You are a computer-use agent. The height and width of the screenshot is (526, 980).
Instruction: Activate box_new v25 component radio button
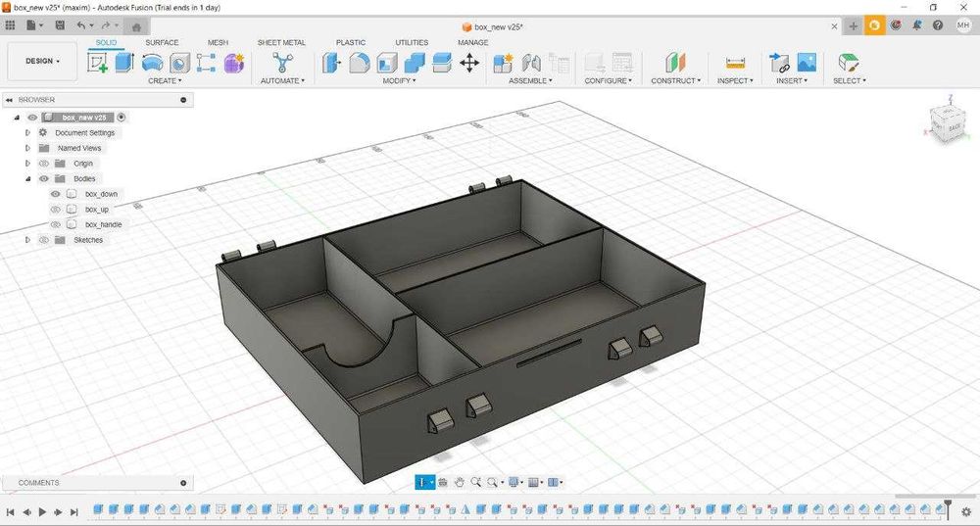pos(122,118)
